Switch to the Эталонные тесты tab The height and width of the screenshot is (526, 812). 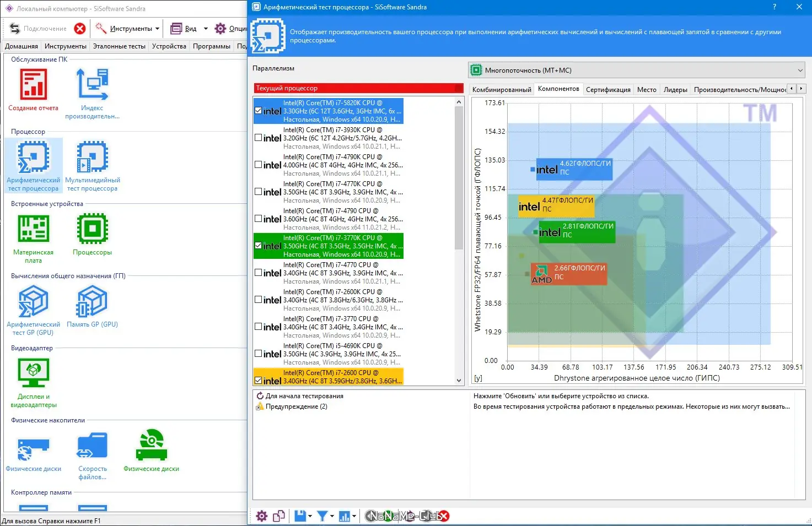coord(119,46)
